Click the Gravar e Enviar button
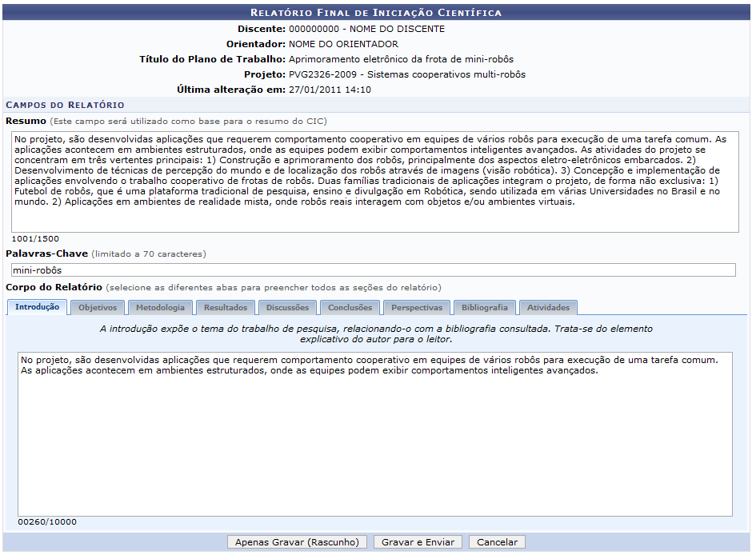Image resolution: width=756 pixels, height=555 pixels. tap(418, 542)
